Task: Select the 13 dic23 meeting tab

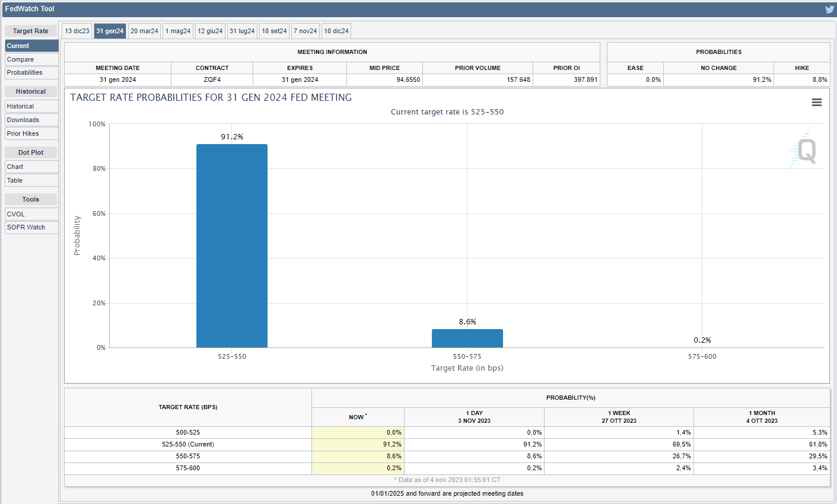Action: (x=77, y=31)
